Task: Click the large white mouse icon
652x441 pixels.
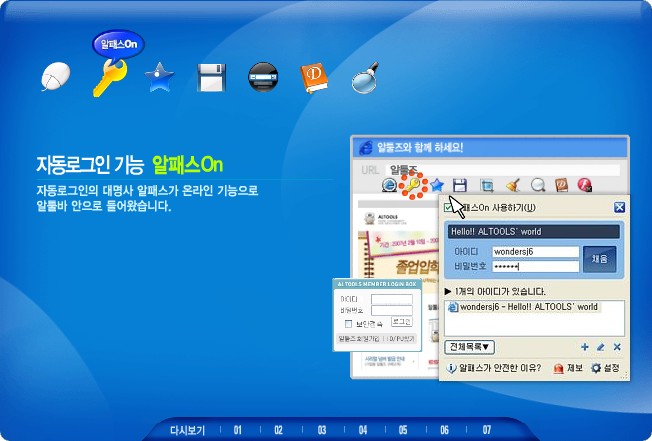Action: (56, 76)
